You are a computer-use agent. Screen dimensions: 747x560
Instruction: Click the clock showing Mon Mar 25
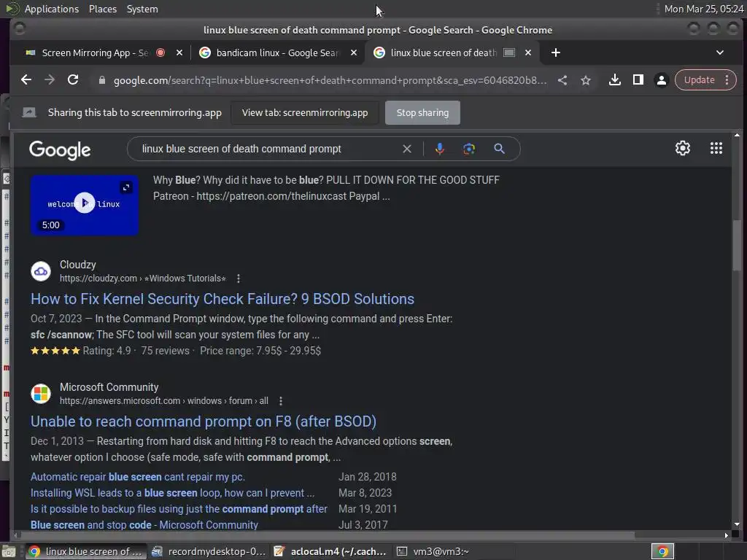(x=704, y=9)
